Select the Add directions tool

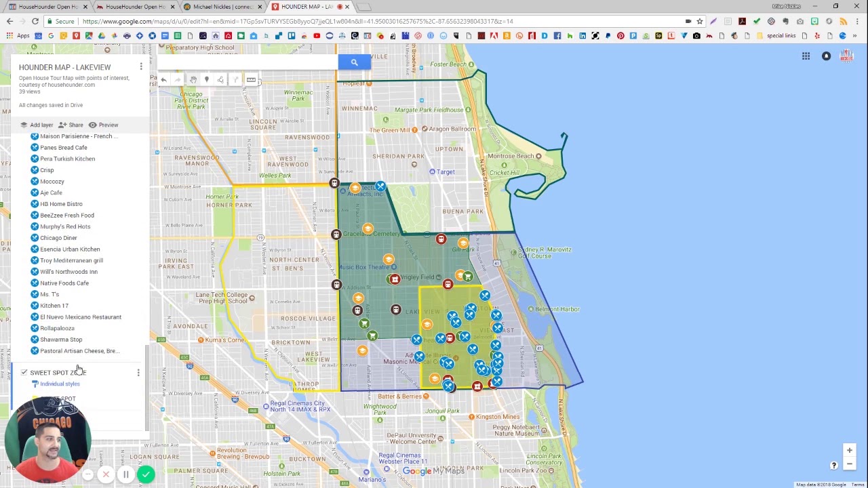click(x=235, y=80)
